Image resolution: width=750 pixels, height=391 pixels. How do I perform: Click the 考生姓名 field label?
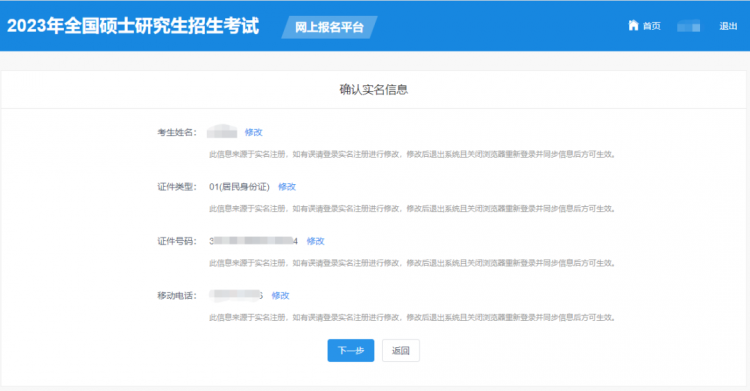pyautogui.click(x=177, y=133)
